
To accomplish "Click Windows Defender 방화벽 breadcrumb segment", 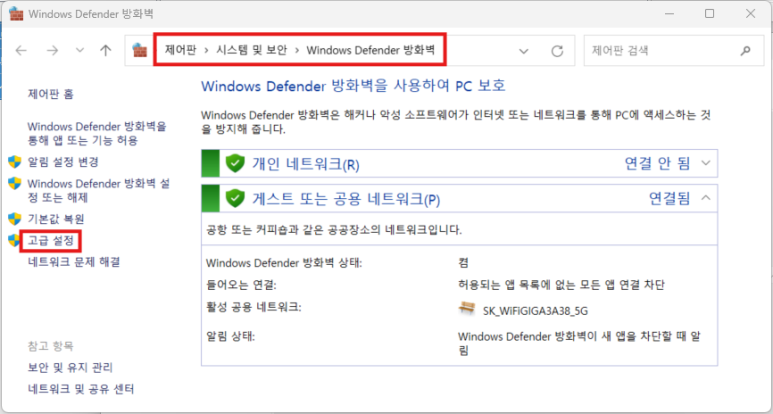I will click(371, 50).
